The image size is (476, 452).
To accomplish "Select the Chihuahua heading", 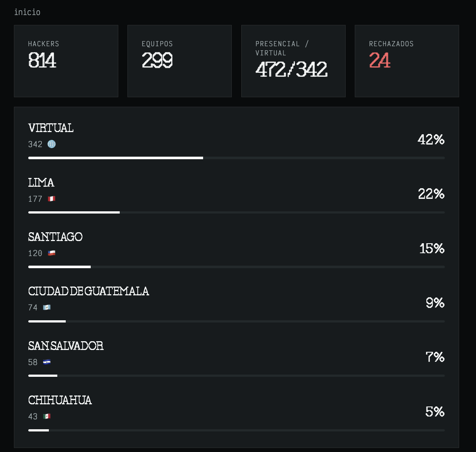I will point(60,400).
